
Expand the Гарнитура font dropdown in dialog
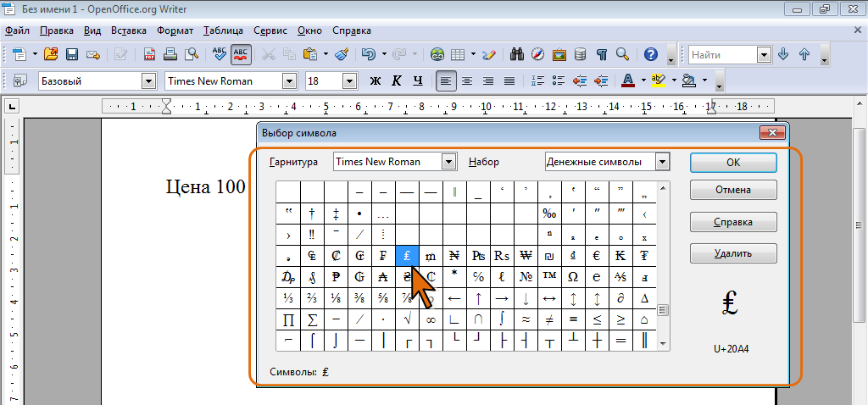[449, 162]
